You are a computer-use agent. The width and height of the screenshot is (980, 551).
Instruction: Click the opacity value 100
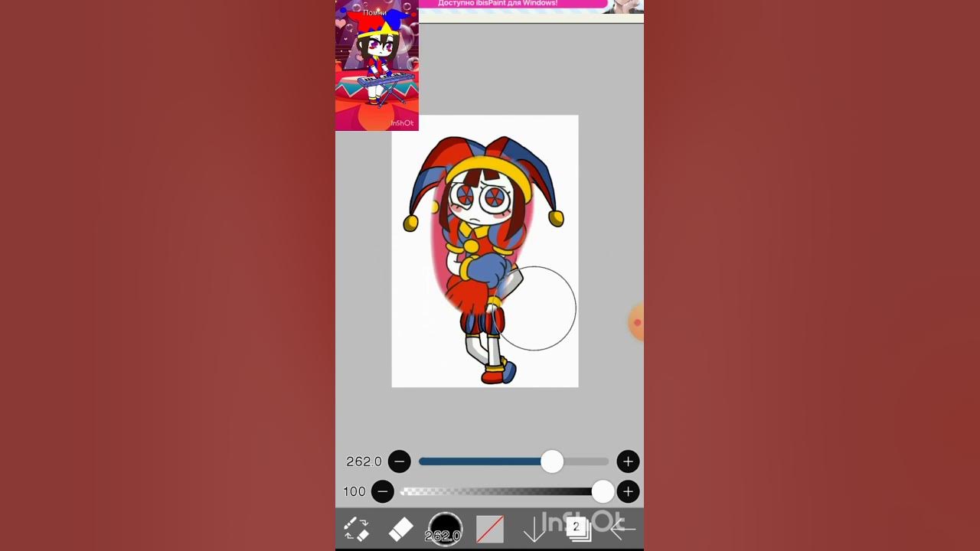pos(354,491)
